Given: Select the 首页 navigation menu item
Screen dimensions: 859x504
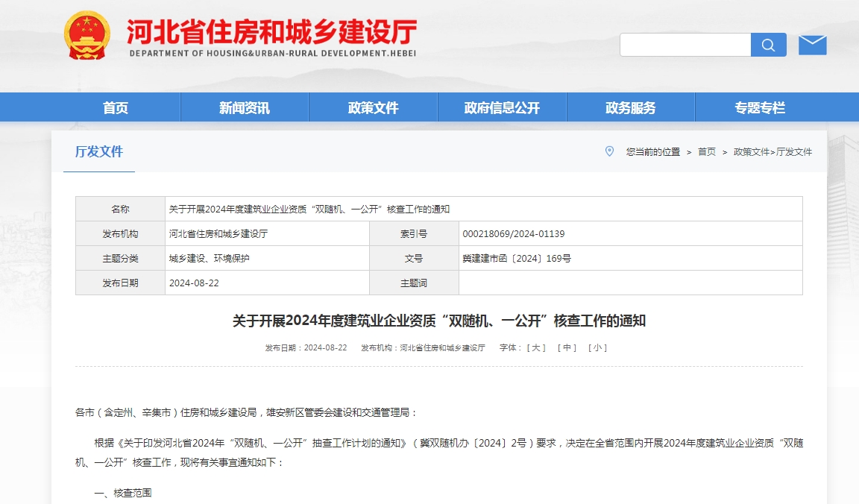Looking at the screenshot, I should 114,107.
